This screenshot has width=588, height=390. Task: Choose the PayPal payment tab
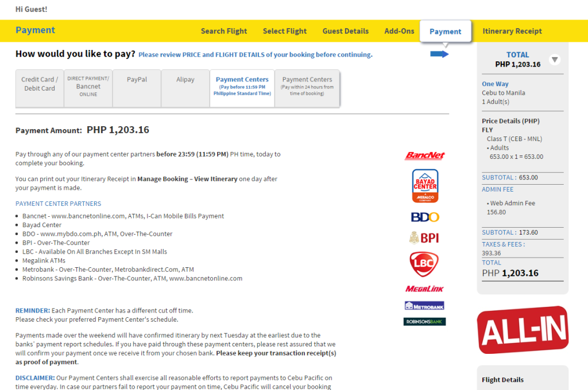click(137, 88)
